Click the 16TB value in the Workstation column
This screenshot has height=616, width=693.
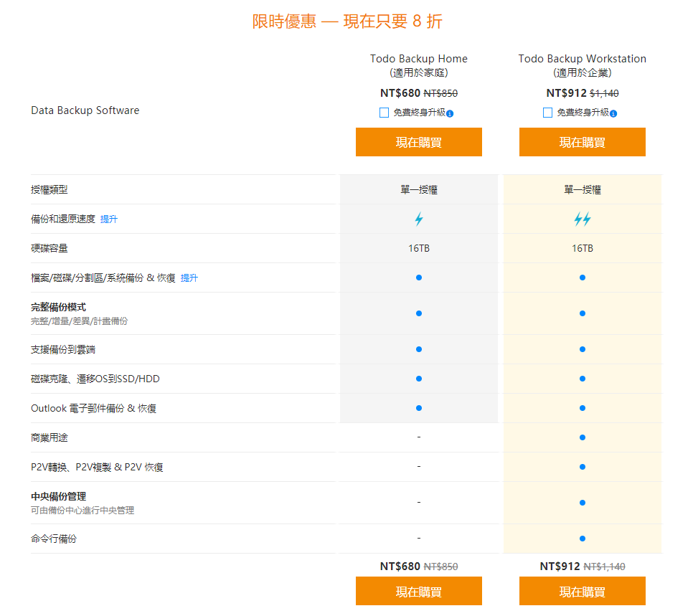583,248
